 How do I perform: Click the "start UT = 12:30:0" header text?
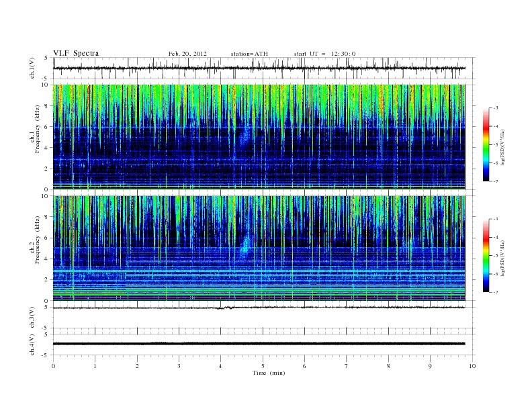click(324, 54)
